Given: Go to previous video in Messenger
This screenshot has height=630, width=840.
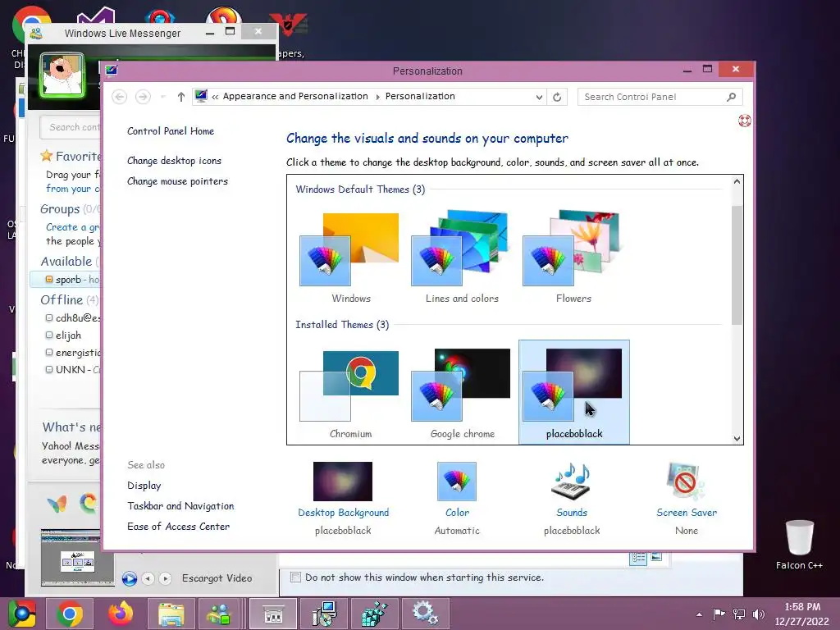Looking at the screenshot, I should [x=148, y=578].
